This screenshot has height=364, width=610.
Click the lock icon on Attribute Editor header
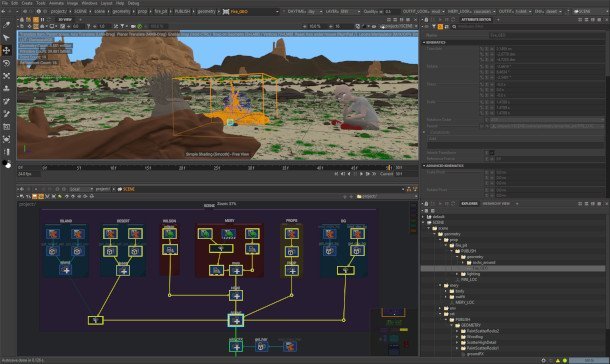tap(426, 19)
